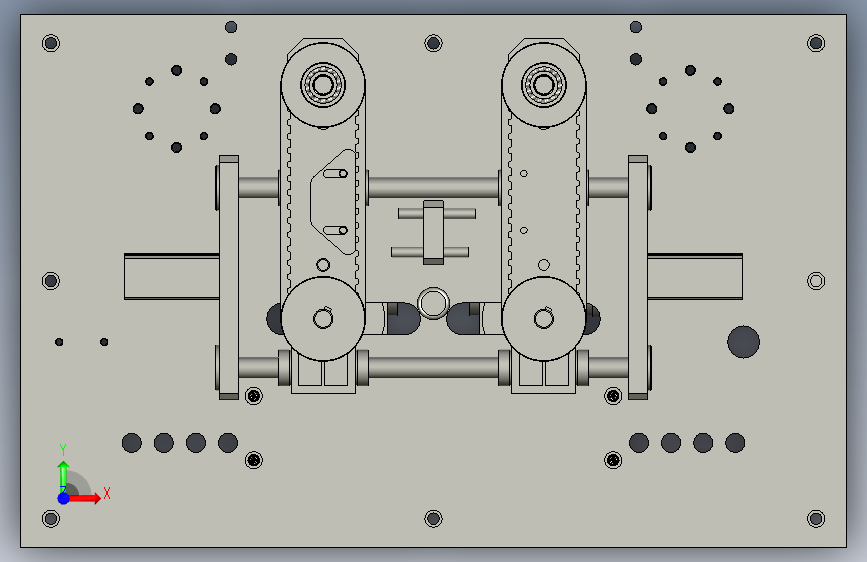Select the slotted bracket on the left belt
The height and width of the screenshot is (562, 867).
click(x=333, y=202)
